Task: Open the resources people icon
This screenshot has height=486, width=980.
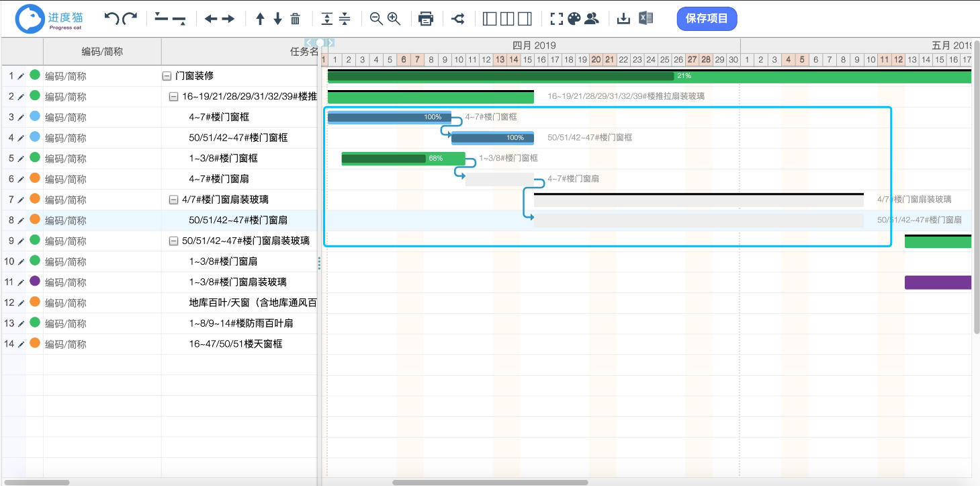Action: click(592, 19)
